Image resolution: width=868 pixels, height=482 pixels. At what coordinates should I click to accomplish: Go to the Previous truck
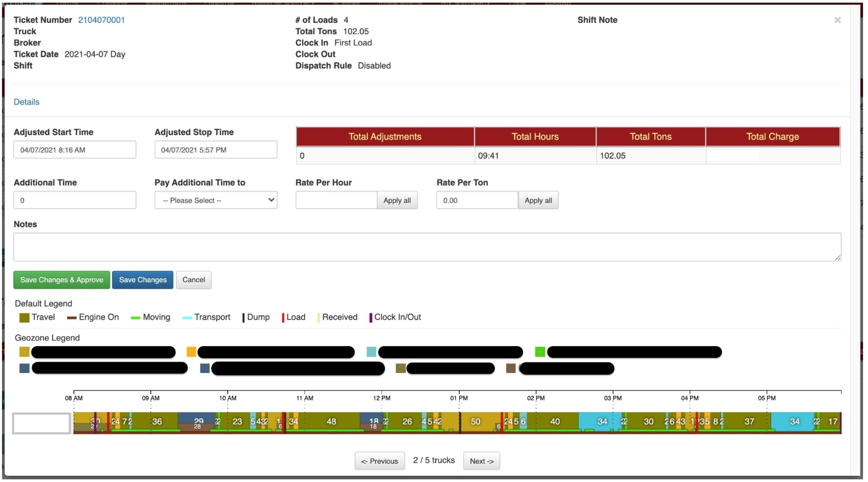(380, 461)
